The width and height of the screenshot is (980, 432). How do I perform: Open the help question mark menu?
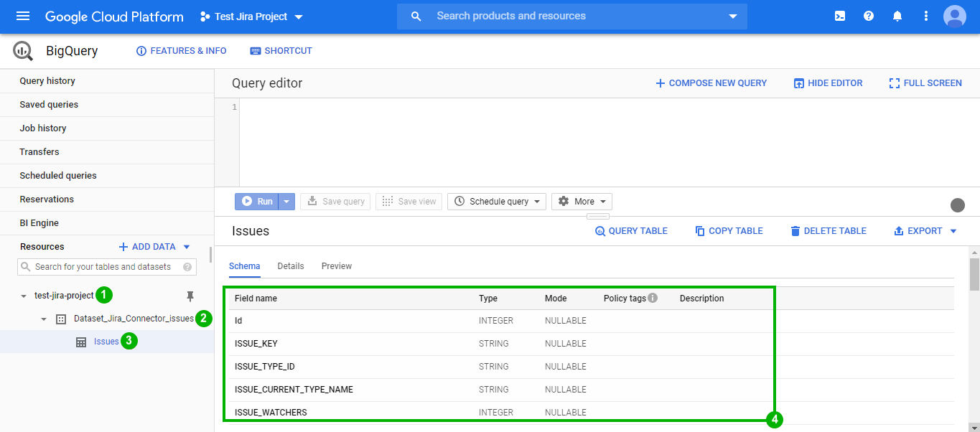tap(868, 16)
